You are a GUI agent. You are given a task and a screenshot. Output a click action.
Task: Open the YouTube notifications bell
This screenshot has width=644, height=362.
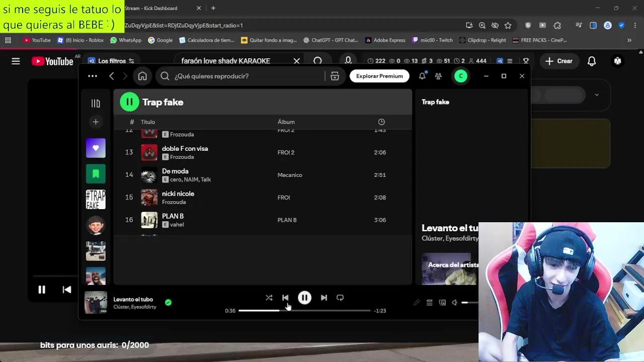pyautogui.click(x=592, y=61)
